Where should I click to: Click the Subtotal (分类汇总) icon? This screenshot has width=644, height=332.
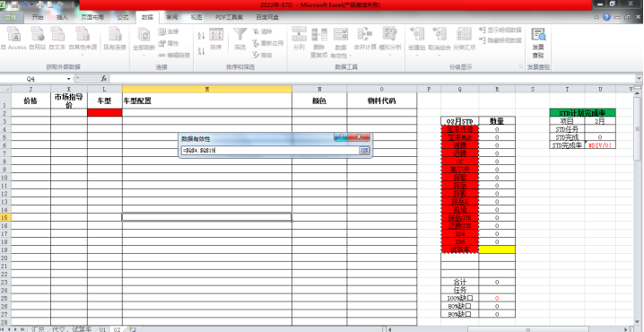464,39
